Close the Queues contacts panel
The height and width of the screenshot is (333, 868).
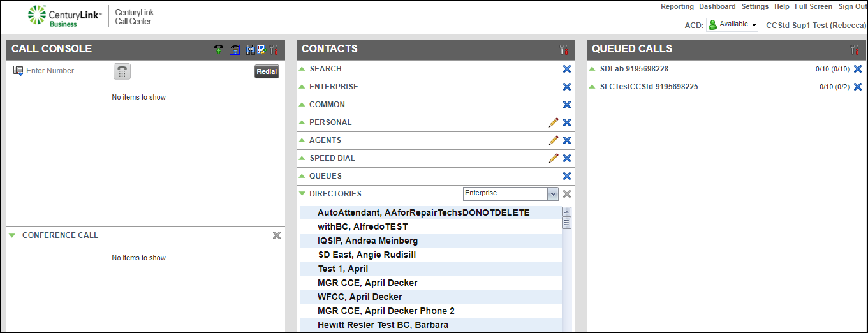point(567,176)
